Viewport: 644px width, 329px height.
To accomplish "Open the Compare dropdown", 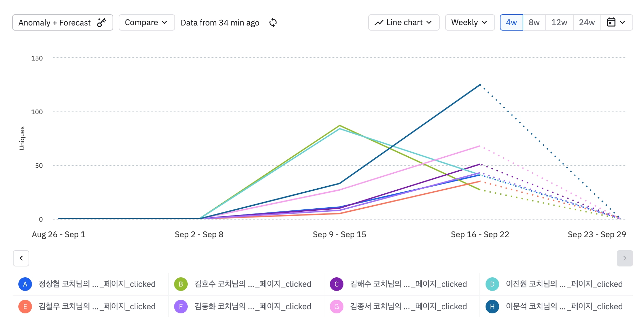I will (147, 22).
